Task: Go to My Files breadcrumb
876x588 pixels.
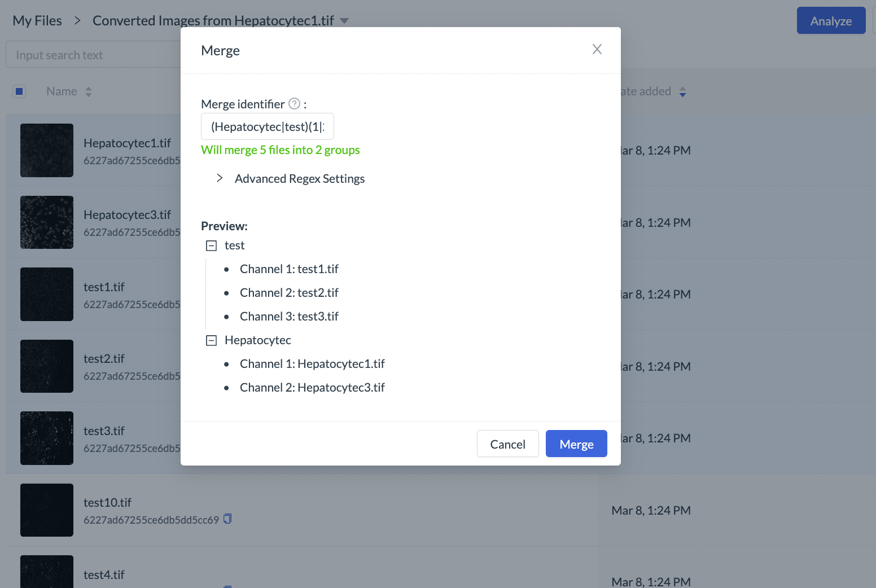Action: pos(37,21)
